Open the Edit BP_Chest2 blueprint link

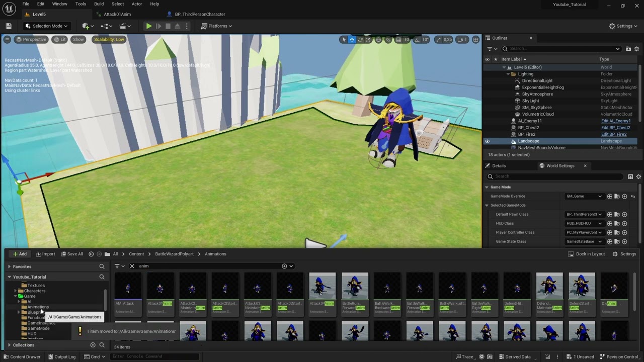616,128
